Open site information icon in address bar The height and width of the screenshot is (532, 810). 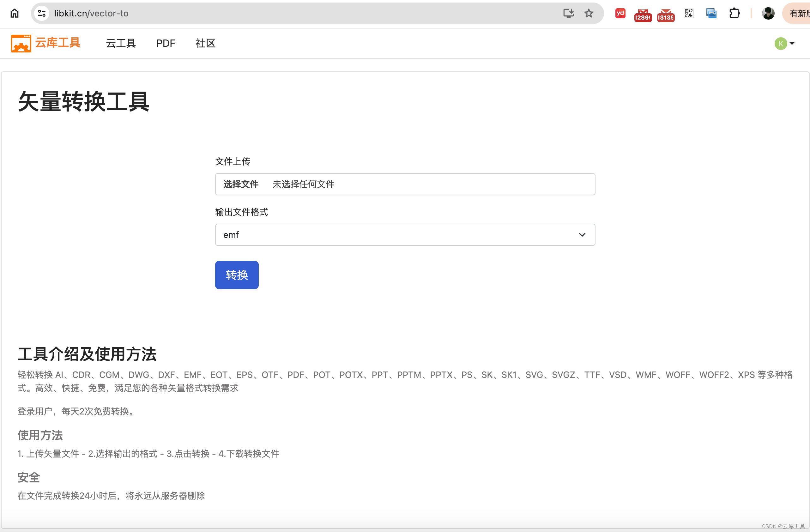[42, 13]
